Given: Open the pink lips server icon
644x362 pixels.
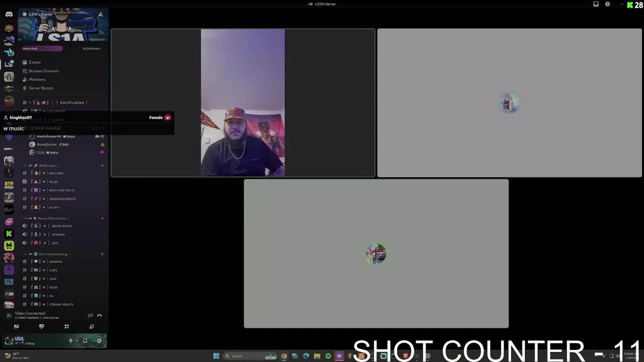Looking at the screenshot, I should [x=9, y=221].
